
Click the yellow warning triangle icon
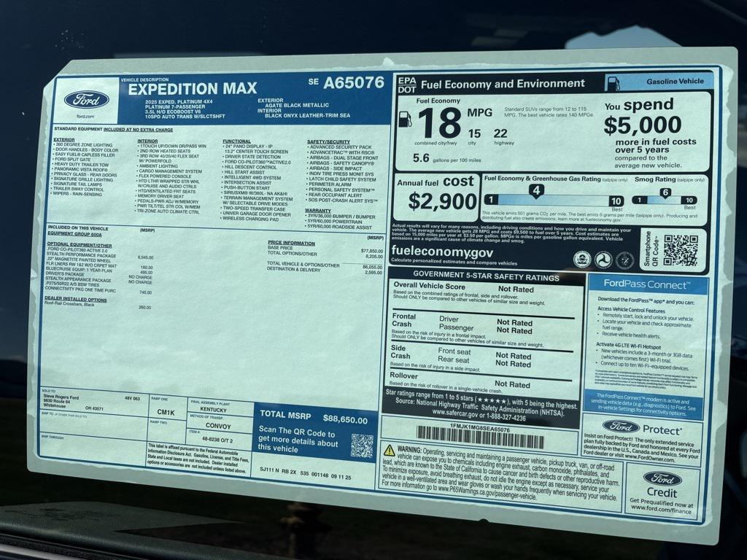[x=390, y=451]
